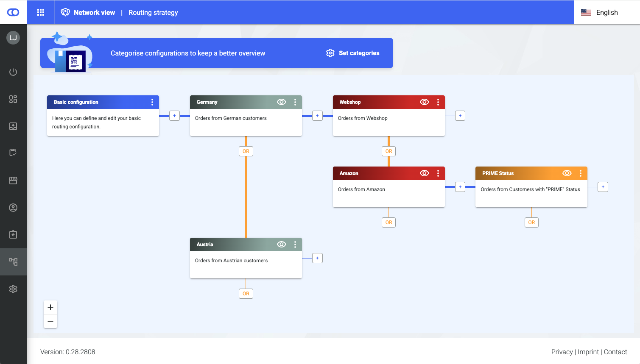This screenshot has width=640, height=364.
Task: Toggle visibility of Webshop configuration
Action: (425, 102)
